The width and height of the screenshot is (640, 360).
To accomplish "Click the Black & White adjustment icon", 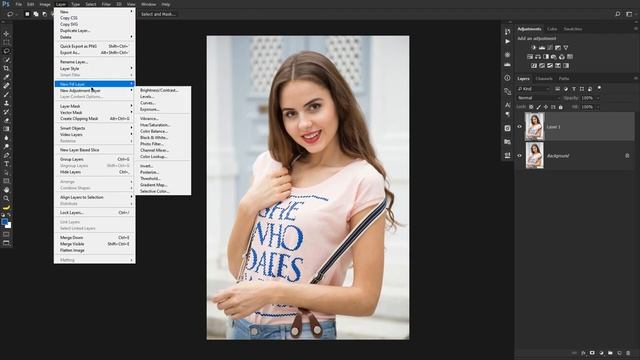I will [x=546, y=57].
